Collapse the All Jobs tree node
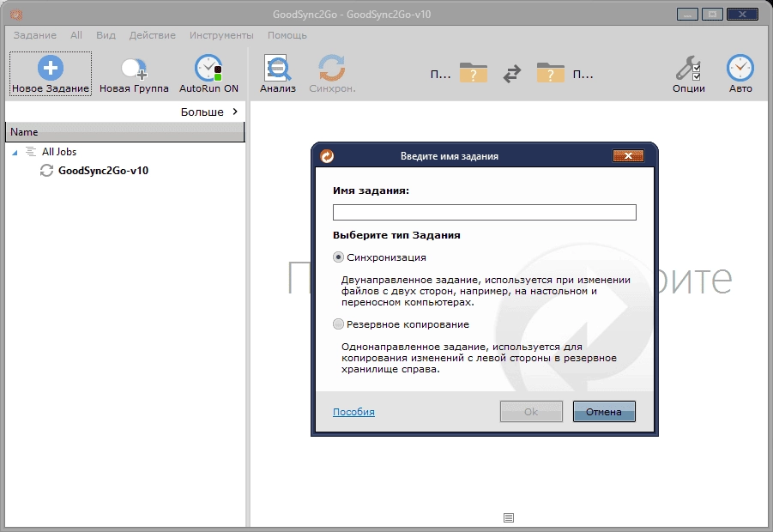The width and height of the screenshot is (773, 532). (15, 153)
